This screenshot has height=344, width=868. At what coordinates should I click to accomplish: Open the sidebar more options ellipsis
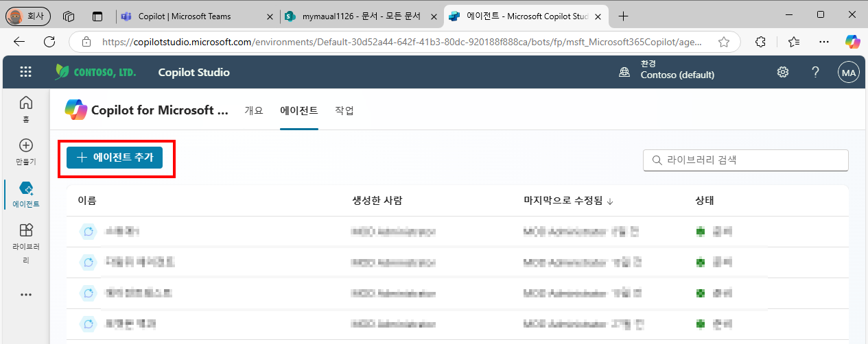(x=26, y=295)
